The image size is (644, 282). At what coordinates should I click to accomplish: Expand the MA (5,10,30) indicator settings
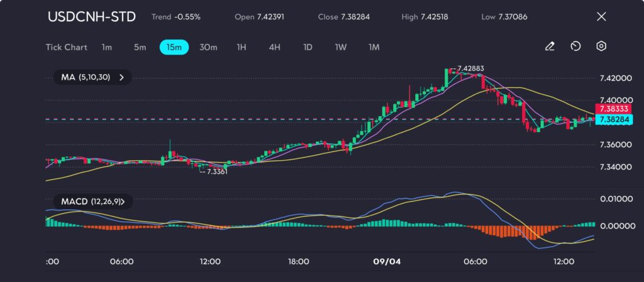tap(92, 78)
